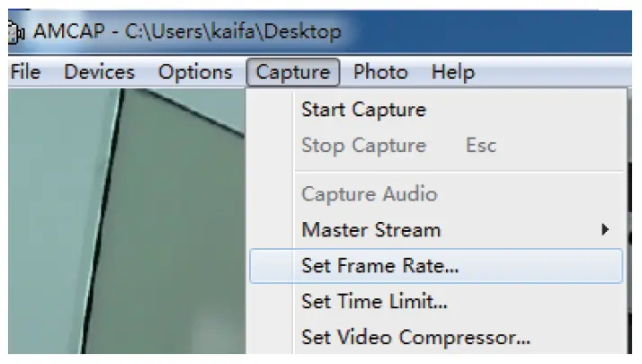Viewport: 642px width, 364px height.
Task: Open Set Video Compressor... dialog
Action: point(415,339)
